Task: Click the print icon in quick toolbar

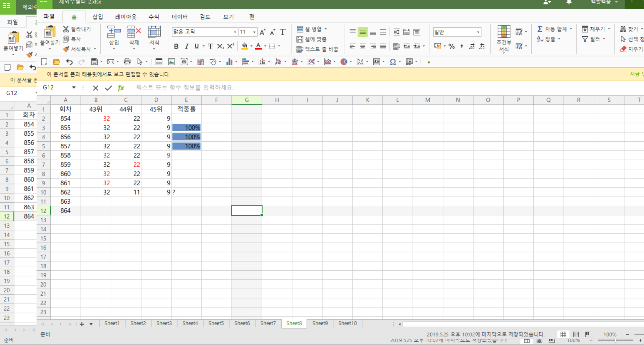Action: pos(127,62)
